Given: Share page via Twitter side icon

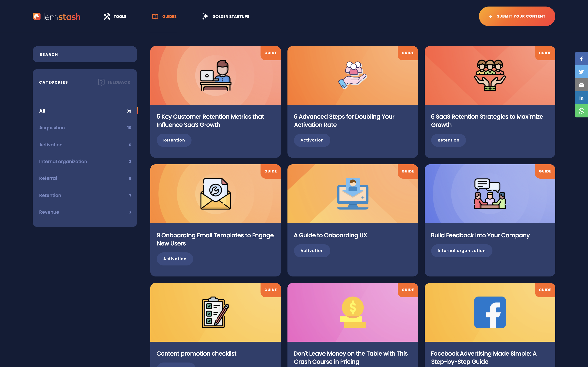Looking at the screenshot, I should [x=581, y=72].
